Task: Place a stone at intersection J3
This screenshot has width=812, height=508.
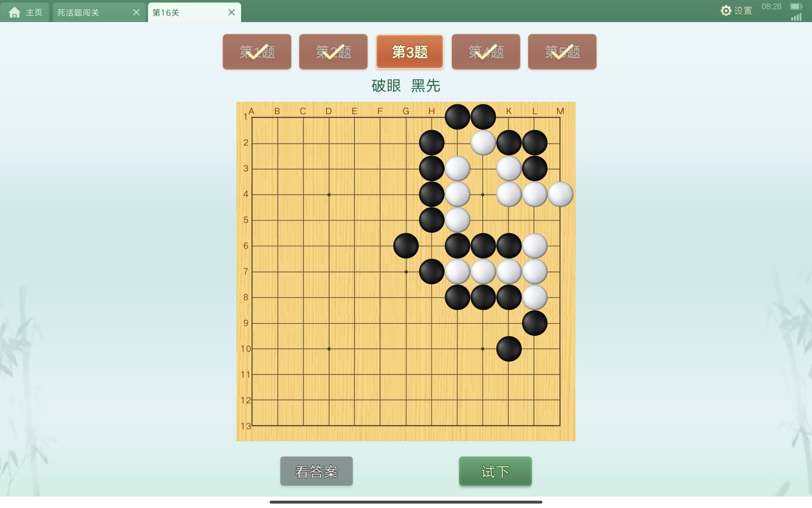Action: pyautogui.click(x=483, y=168)
